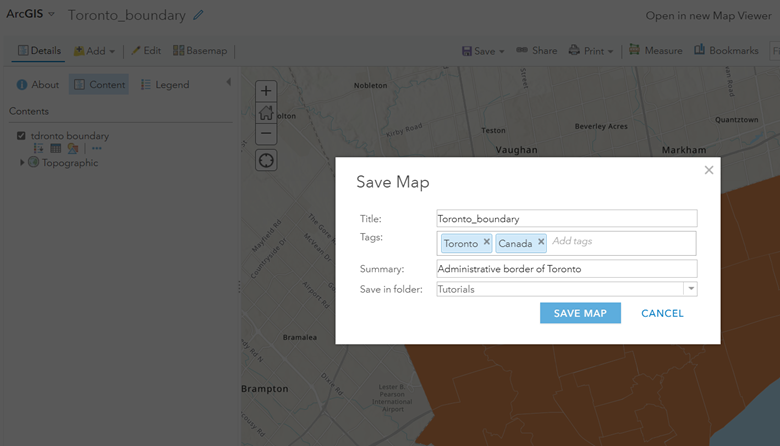Zoom out on the map
The height and width of the screenshot is (446, 780).
[x=266, y=134]
